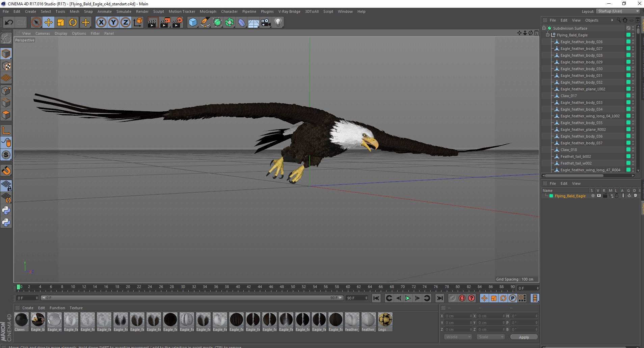The width and height of the screenshot is (644, 348).
Task: Render the active view
Action: pos(153,23)
